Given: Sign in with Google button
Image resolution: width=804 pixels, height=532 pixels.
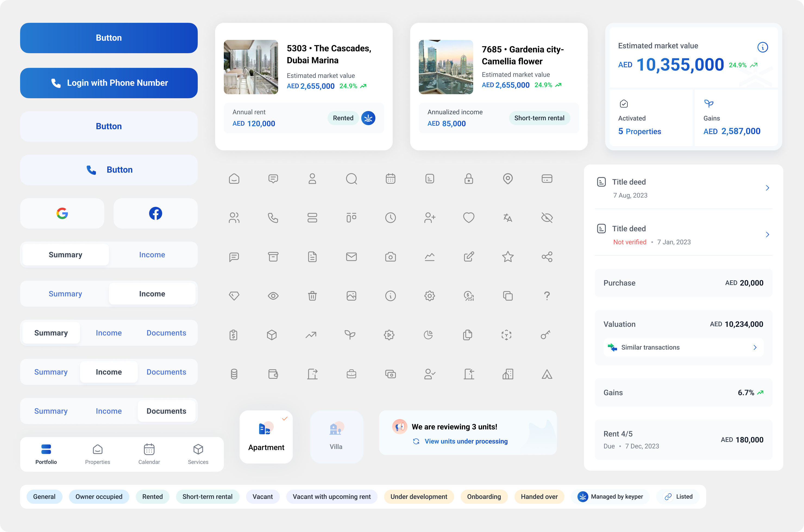Looking at the screenshot, I should pos(62,213).
